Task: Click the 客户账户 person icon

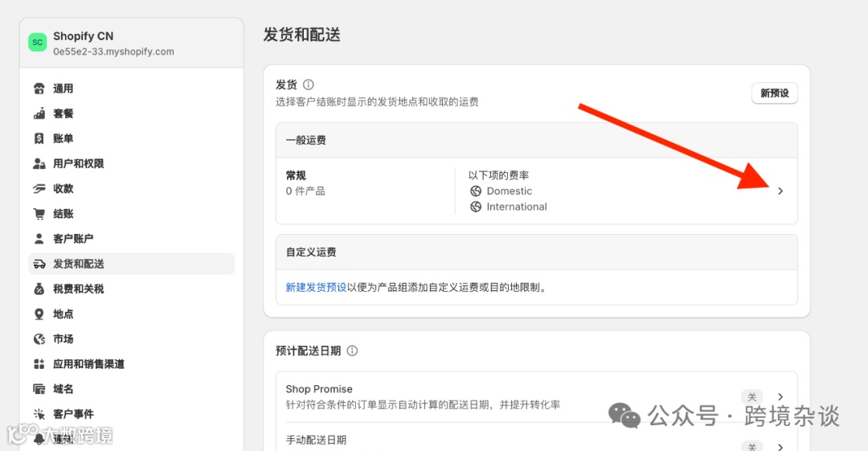Action: (x=39, y=239)
